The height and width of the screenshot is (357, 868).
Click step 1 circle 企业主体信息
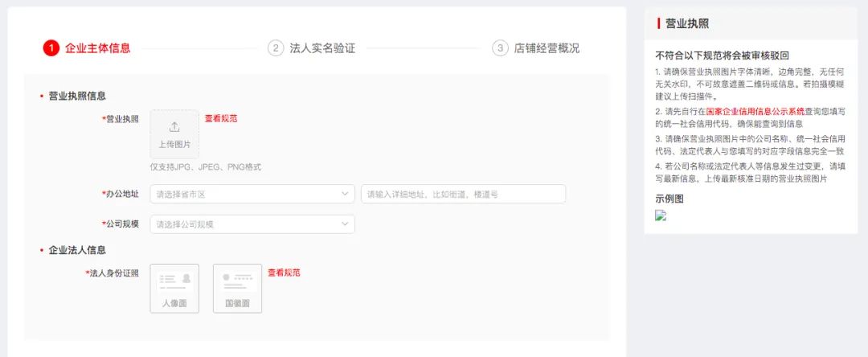coord(51,48)
